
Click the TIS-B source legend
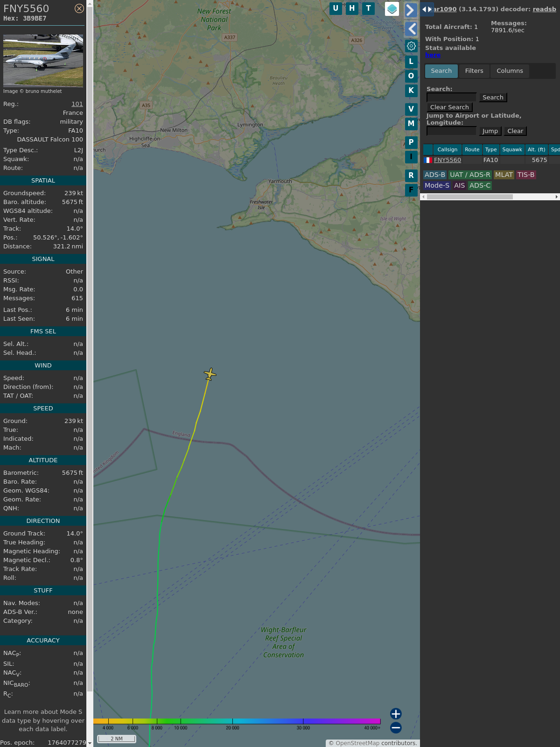pyautogui.click(x=526, y=175)
